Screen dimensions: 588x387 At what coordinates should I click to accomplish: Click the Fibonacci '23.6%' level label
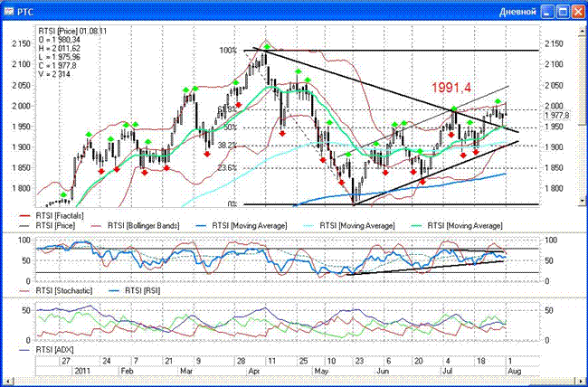pyautogui.click(x=228, y=168)
